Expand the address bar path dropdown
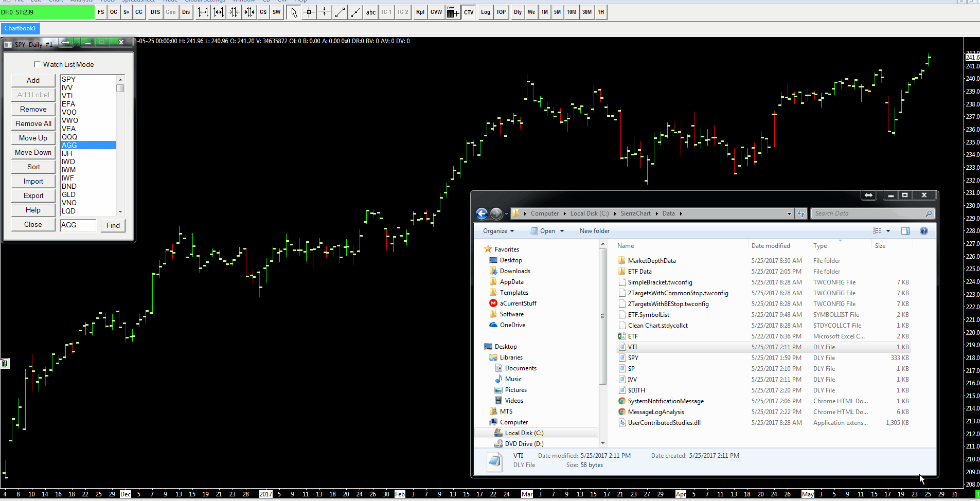Screen dimensions: 980x501 [x=789, y=213]
